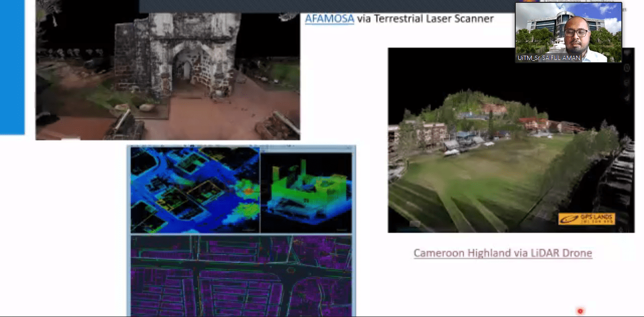The image size is (644, 317).
Task: Click the dark bar at top of slide
Action: (325, 6)
